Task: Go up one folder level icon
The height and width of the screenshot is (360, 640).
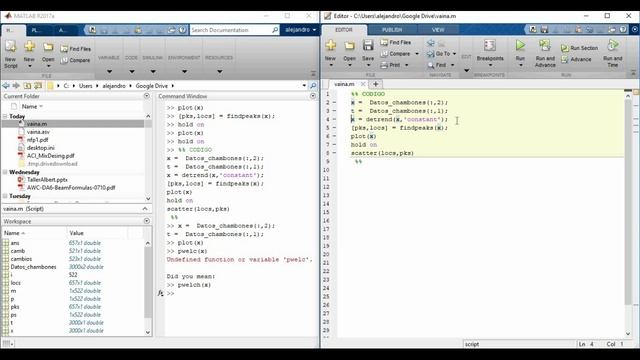Action: pos(27,86)
